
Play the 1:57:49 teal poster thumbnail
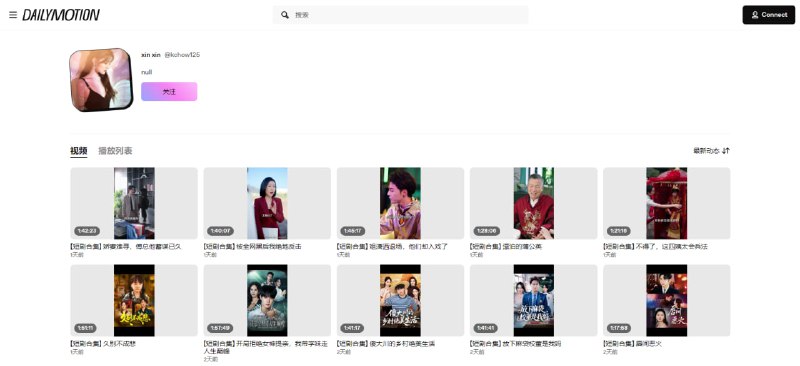(267, 300)
